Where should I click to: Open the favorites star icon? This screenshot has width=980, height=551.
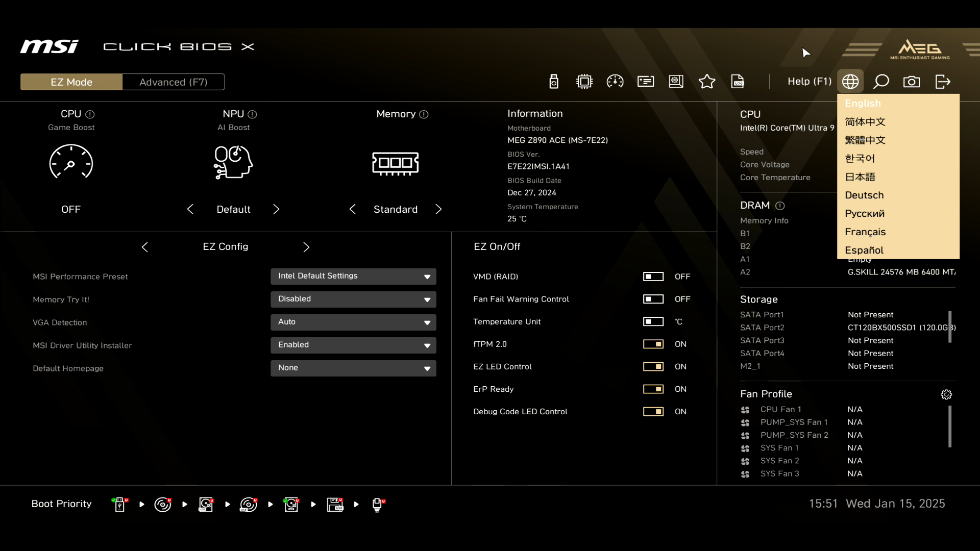707,82
